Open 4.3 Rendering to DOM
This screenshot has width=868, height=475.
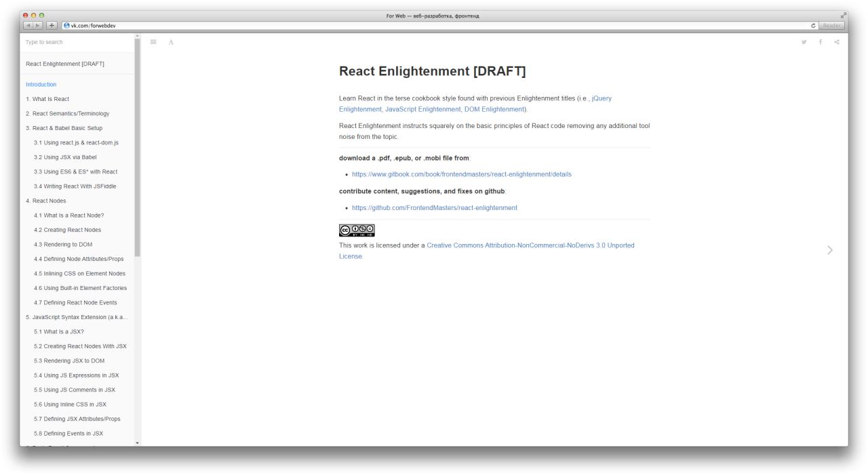63,245
